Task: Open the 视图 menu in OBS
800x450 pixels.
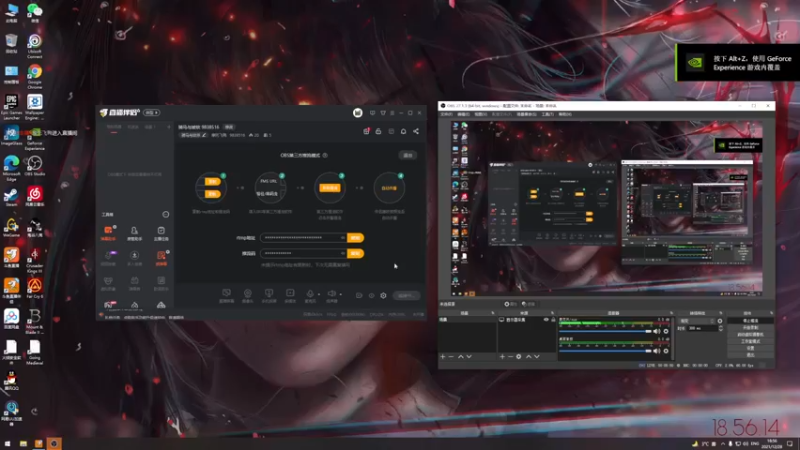Action: (481, 114)
